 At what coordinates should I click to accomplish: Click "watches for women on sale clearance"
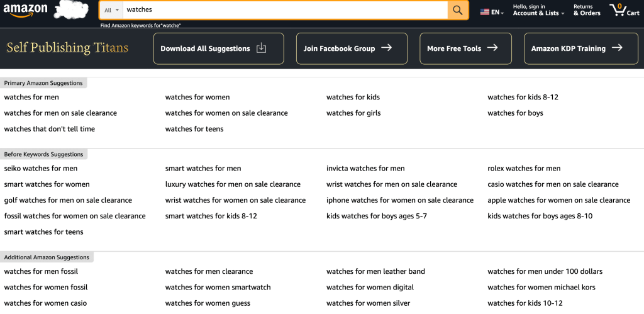(x=226, y=113)
